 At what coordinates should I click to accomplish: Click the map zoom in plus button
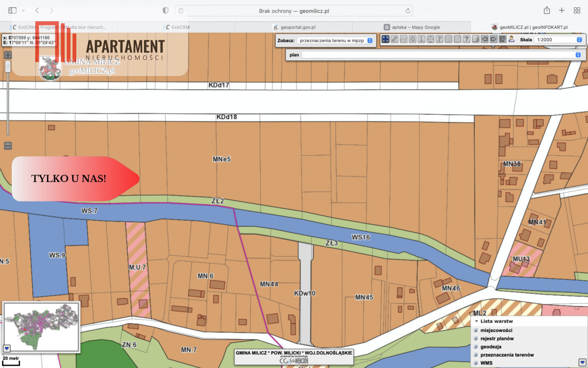coord(7,55)
